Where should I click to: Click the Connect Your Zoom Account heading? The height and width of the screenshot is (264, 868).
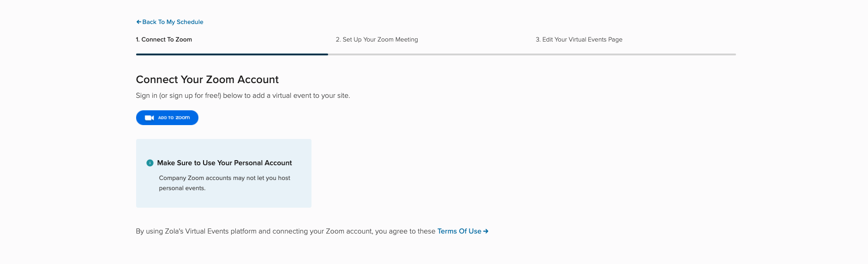[x=207, y=79]
